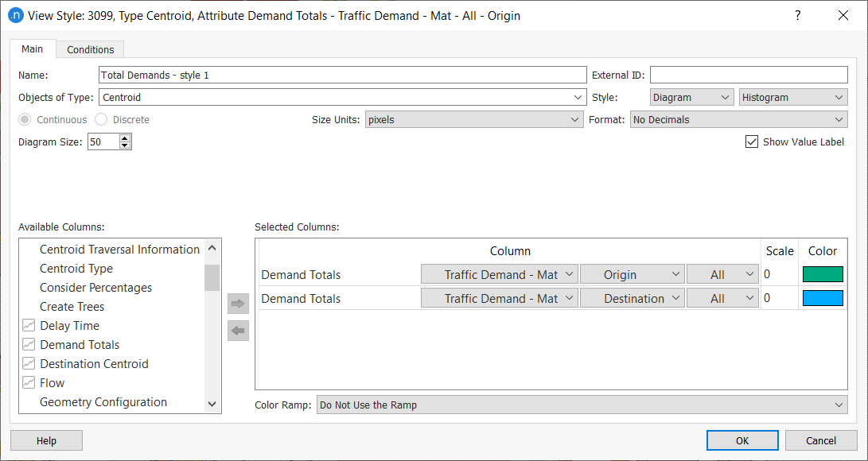This screenshot has height=461, width=868.
Task: Click the application logo in the title bar
Action: coord(15,16)
